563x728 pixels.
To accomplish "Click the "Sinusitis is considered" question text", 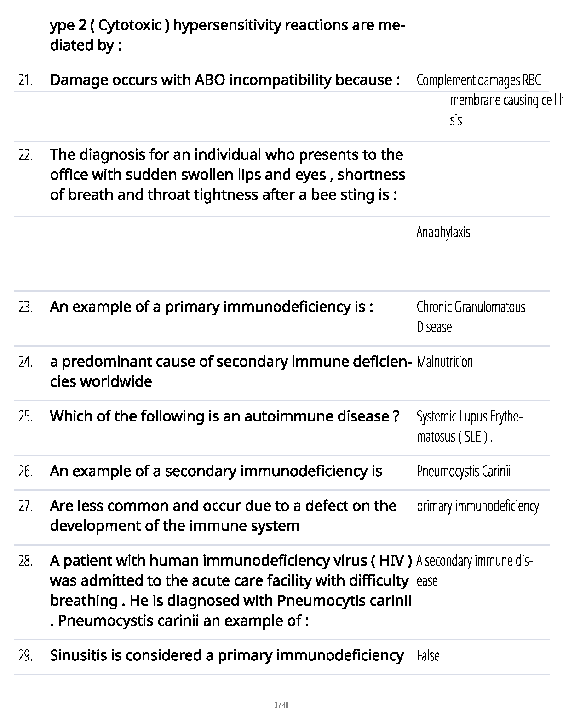I will point(226,655).
